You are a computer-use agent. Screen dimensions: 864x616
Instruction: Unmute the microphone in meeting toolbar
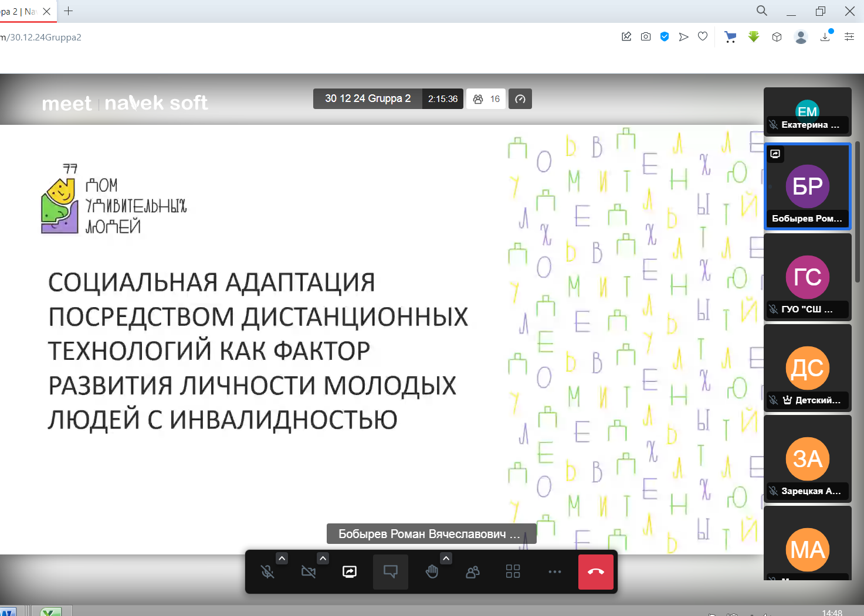pyautogui.click(x=267, y=571)
